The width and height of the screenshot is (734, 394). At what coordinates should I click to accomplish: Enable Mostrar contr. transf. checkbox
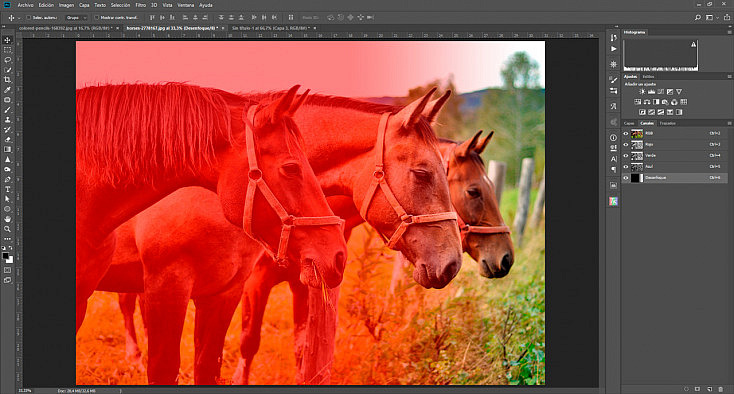[97, 18]
